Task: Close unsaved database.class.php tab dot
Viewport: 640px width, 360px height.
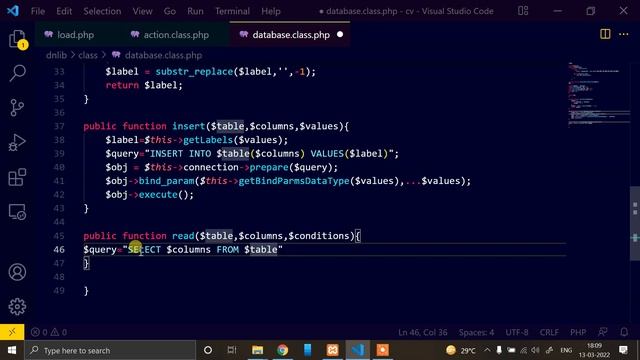Action: [340, 35]
